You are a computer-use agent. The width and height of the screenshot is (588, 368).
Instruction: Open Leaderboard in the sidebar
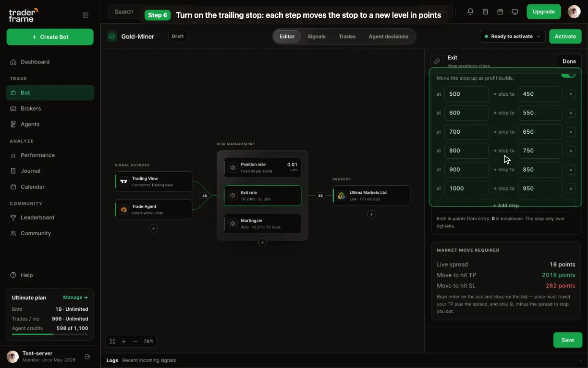50,218
